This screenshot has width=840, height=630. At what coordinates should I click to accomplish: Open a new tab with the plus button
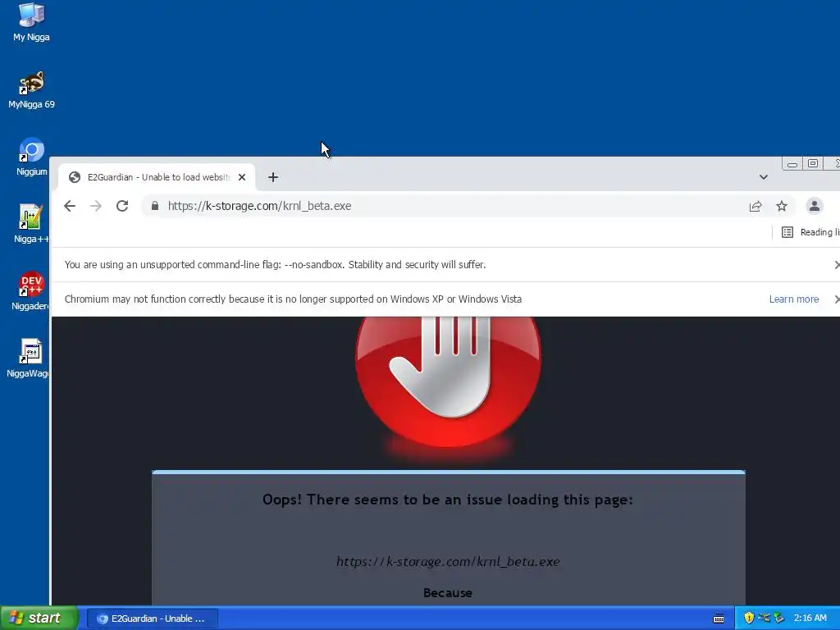point(272,177)
